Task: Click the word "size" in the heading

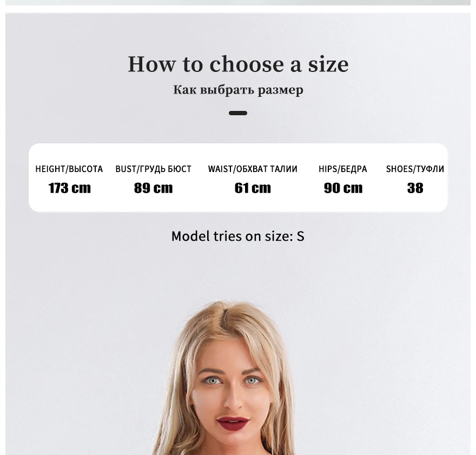Action: [328, 64]
